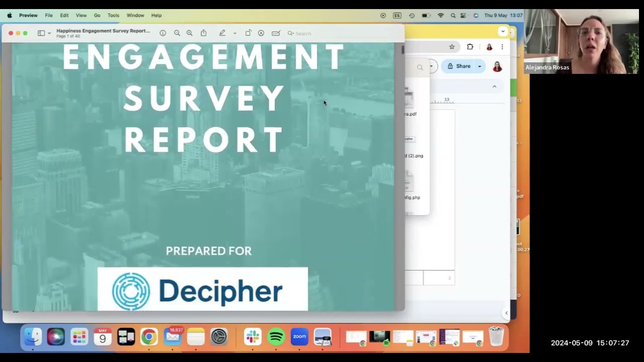Expand the highlight color dropdown arrow
The height and width of the screenshot is (362, 644).
pyautogui.click(x=234, y=33)
